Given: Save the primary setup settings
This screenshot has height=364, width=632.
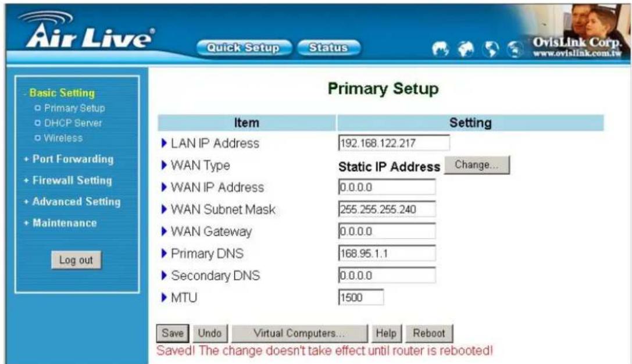Looking at the screenshot, I should 173,333.
